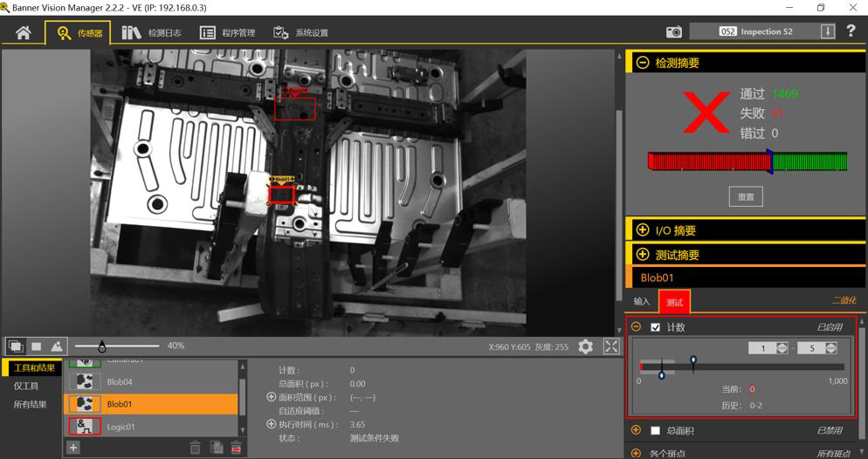868x459 pixels.
Task: Click the fit-to-window fullscreen icon
Action: (611, 346)
